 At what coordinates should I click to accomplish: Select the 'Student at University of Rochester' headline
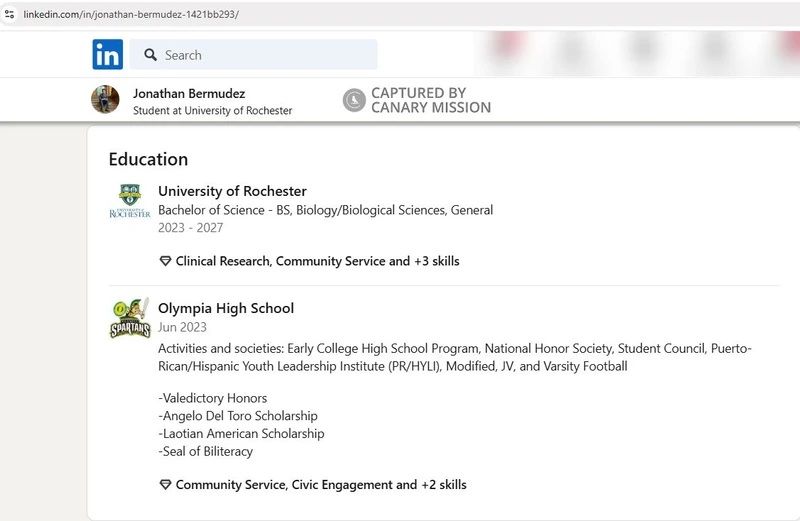[x=213, y=111]
